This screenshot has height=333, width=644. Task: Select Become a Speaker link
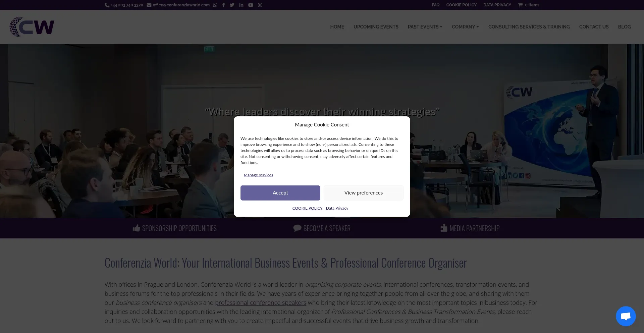click(322, 228)
